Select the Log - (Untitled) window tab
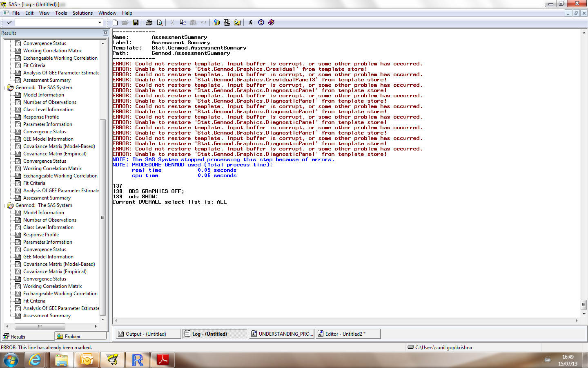The image size is (588, 368). pos(215,334)
